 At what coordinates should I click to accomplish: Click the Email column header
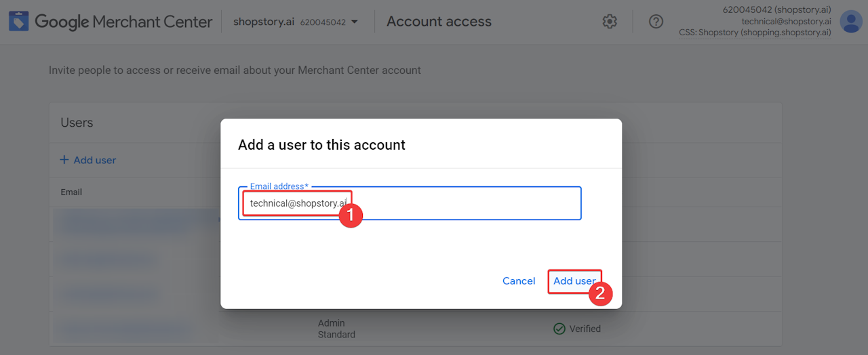point(71,192)
